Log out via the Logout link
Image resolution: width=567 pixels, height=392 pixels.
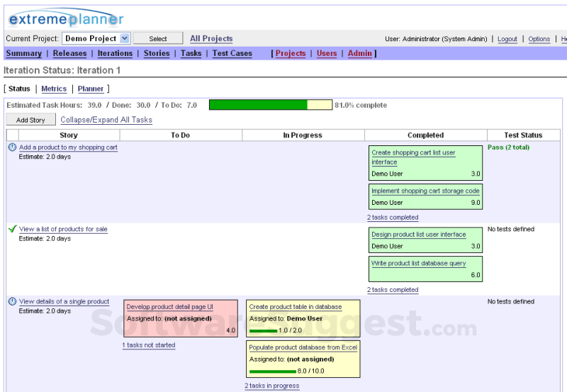[x=507, y=39]
